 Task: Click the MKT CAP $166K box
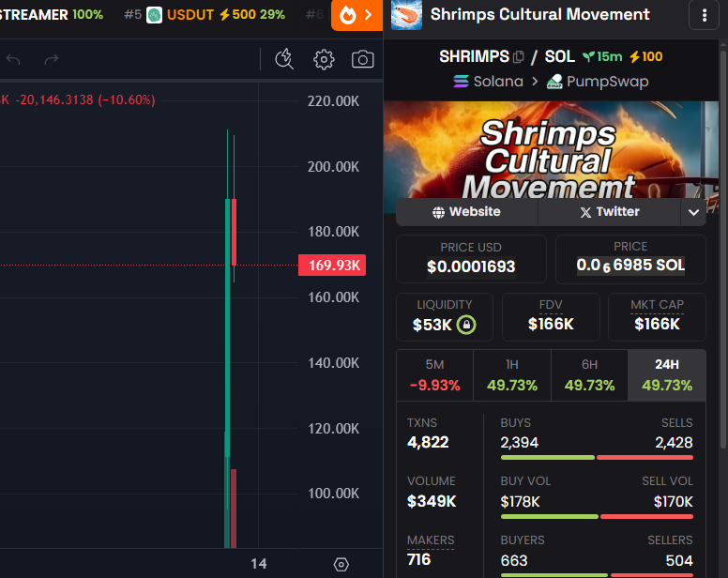[657, 317]
